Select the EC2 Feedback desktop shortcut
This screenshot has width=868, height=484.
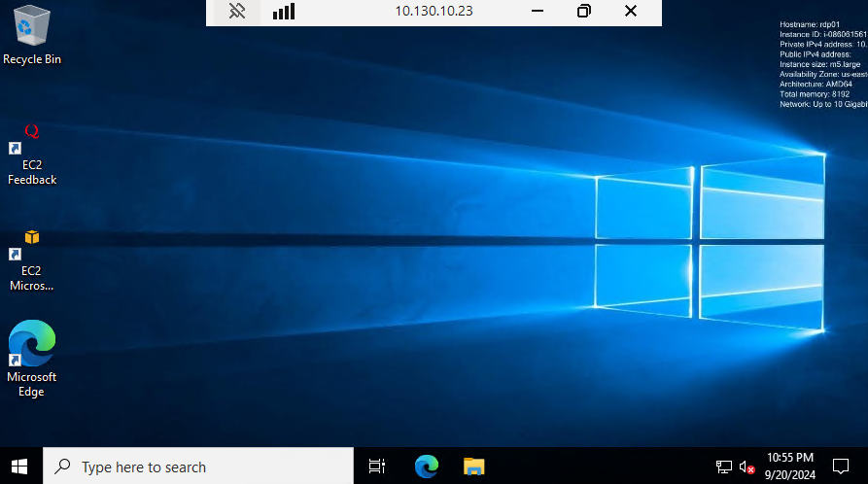pyautogui.click(x=31, y=154)
